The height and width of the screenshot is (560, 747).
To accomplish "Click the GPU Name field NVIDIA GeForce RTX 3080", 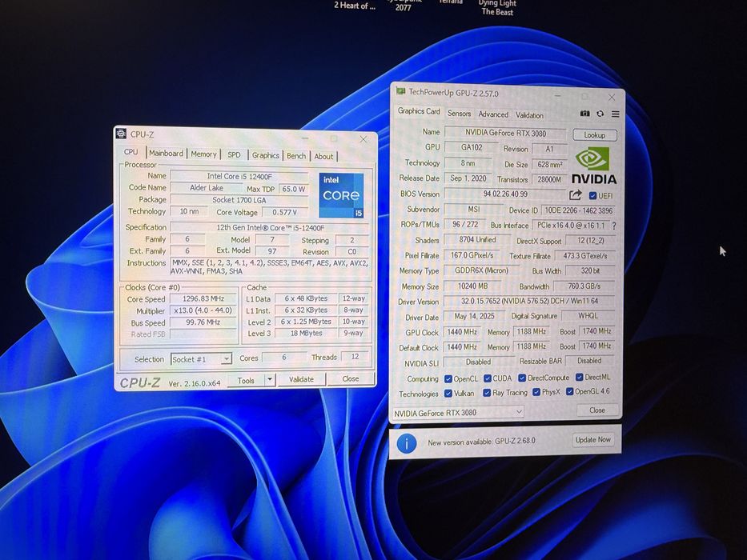I will [505, 133].
